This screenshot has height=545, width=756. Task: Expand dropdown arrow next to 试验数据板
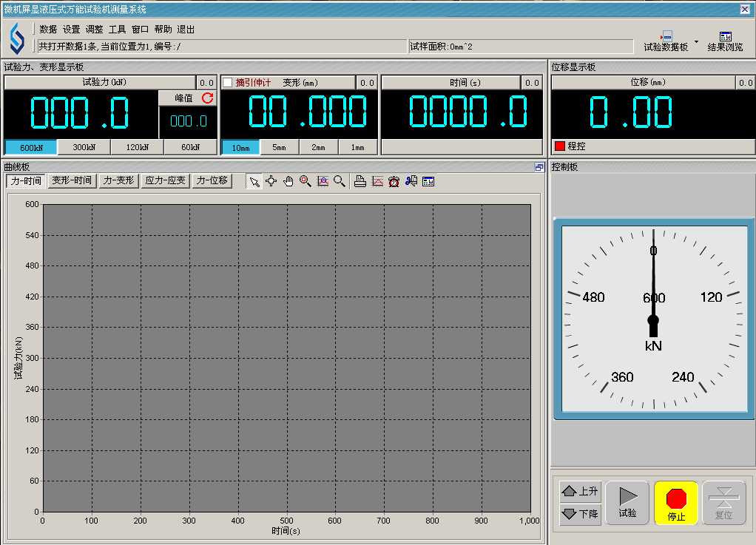point(696,42)
